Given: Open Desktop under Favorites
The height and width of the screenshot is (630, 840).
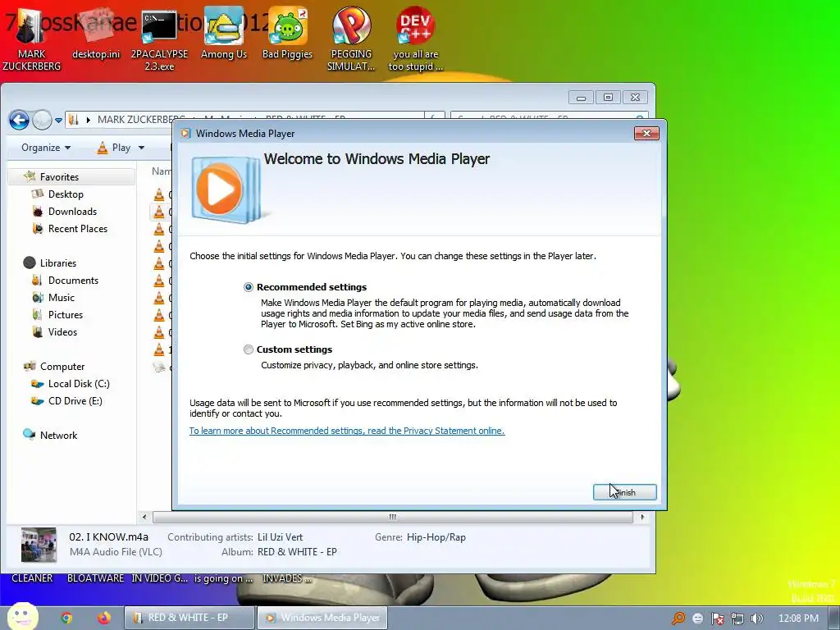Looking at the screenshot, I should [66, 194].
